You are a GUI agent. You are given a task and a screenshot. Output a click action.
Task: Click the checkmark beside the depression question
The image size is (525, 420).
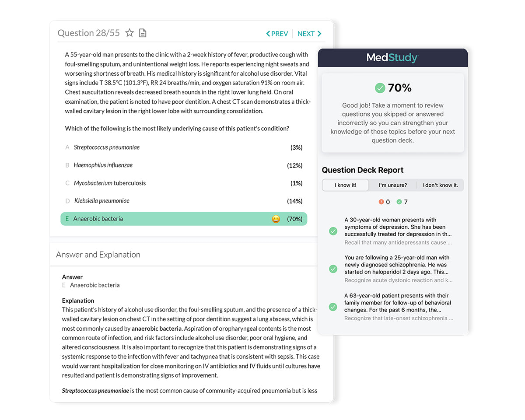click(333, 231)
